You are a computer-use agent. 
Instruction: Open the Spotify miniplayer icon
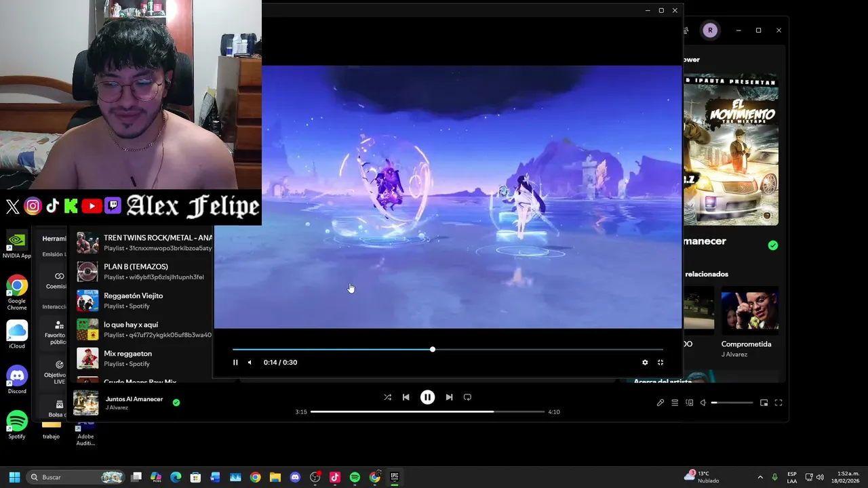coord(764,403)
